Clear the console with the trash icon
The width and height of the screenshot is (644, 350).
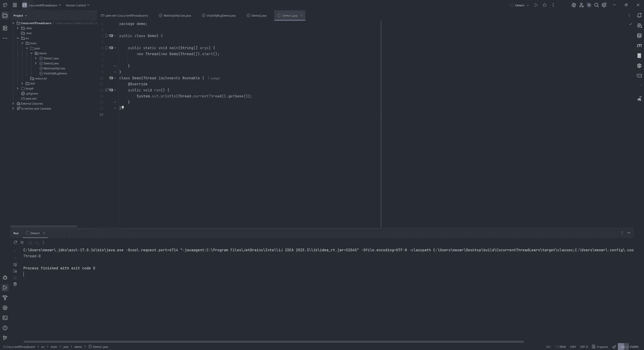(x=15, y=284)
